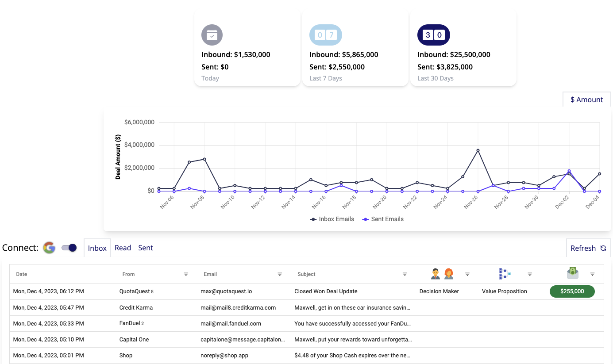Click the pipeline stage icon column header
The image size is (613, 364).
[x=505, y=274]
